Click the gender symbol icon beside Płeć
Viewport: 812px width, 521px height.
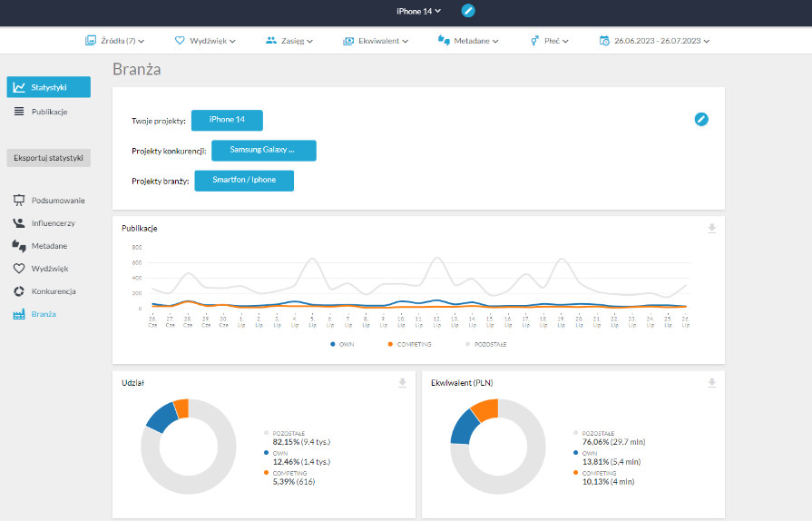point(535,41)
